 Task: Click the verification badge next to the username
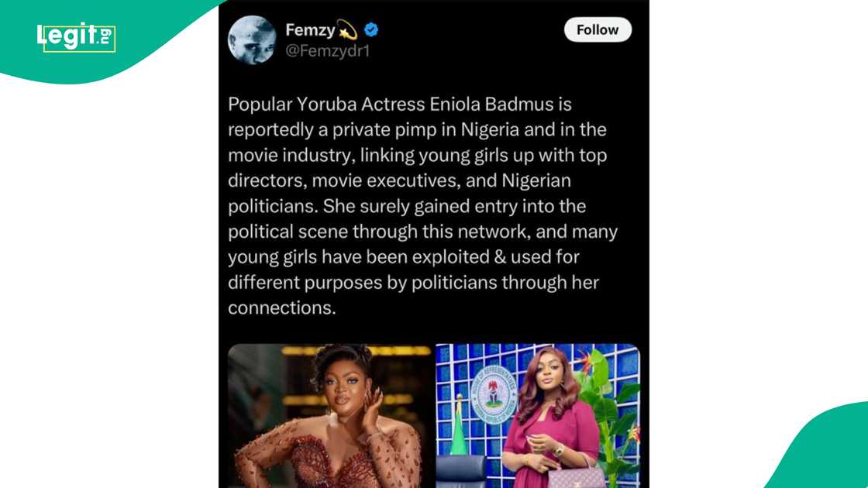(371, 29)
